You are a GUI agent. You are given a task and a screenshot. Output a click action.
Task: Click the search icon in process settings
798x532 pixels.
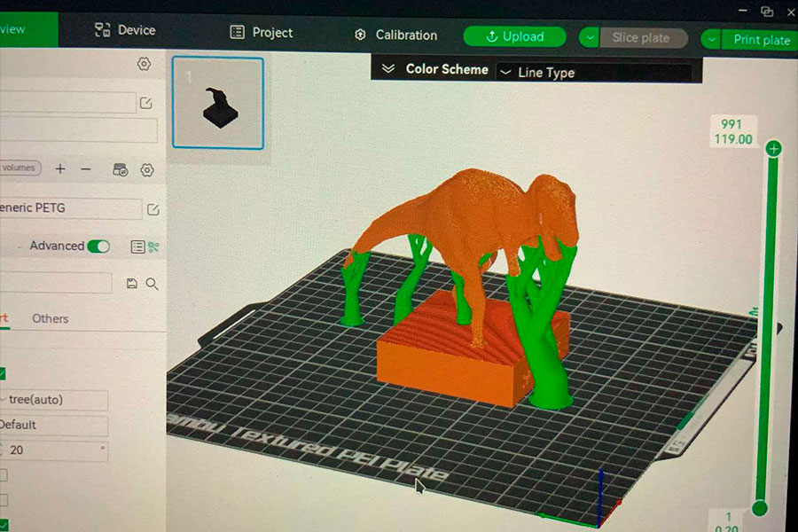click(152, 283)
